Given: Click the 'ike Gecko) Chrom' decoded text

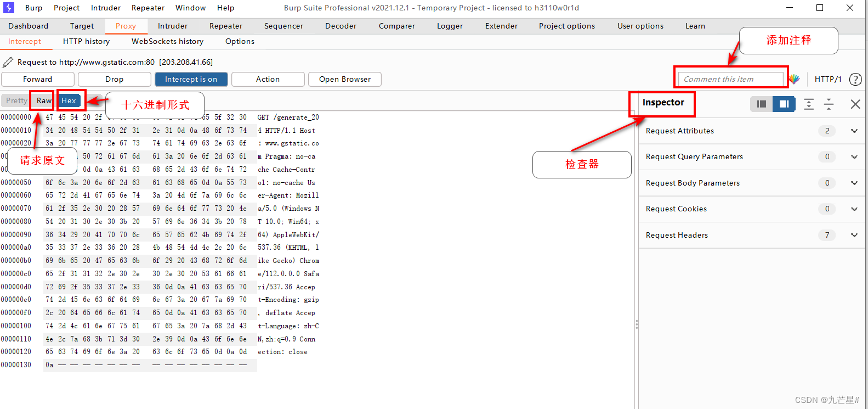Looking at the screenshot, I should point(288,261).
